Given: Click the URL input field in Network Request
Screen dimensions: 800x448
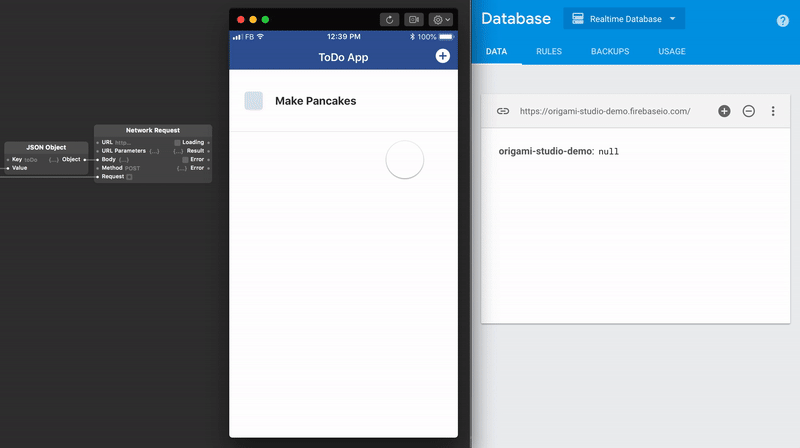Looking at the screenshot, I should coord(123,142).
